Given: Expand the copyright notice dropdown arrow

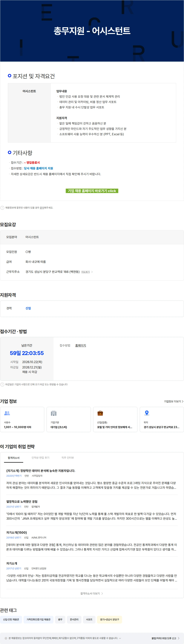Looking at the screenshot, I should point(120,638).
